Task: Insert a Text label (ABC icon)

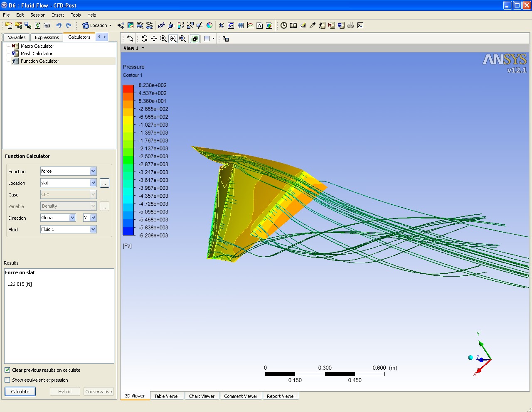Action: pos(162,25)
